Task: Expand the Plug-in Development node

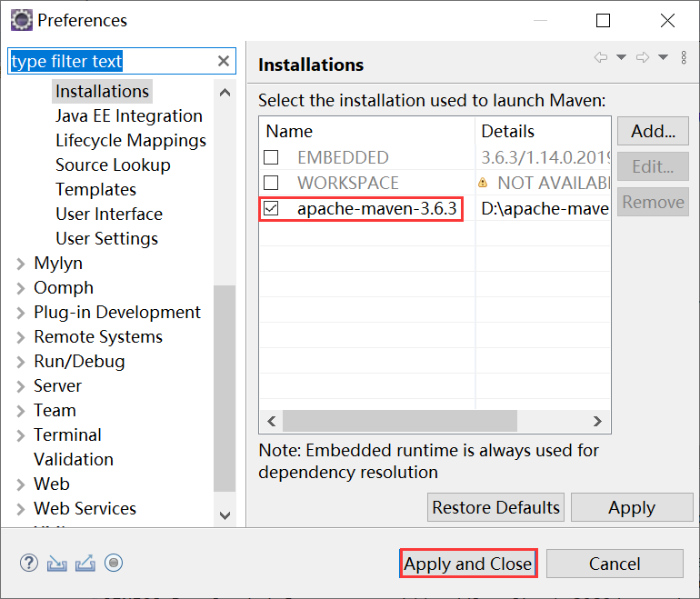Action: 20,313
